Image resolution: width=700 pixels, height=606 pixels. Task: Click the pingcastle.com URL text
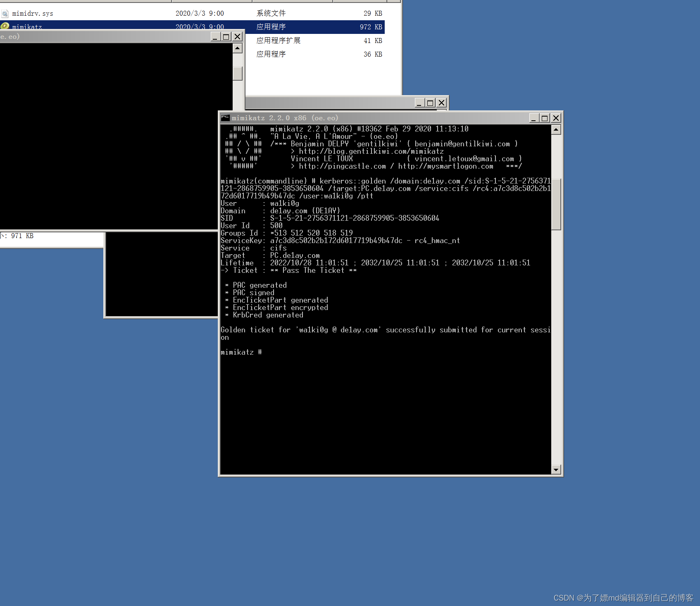342,166
